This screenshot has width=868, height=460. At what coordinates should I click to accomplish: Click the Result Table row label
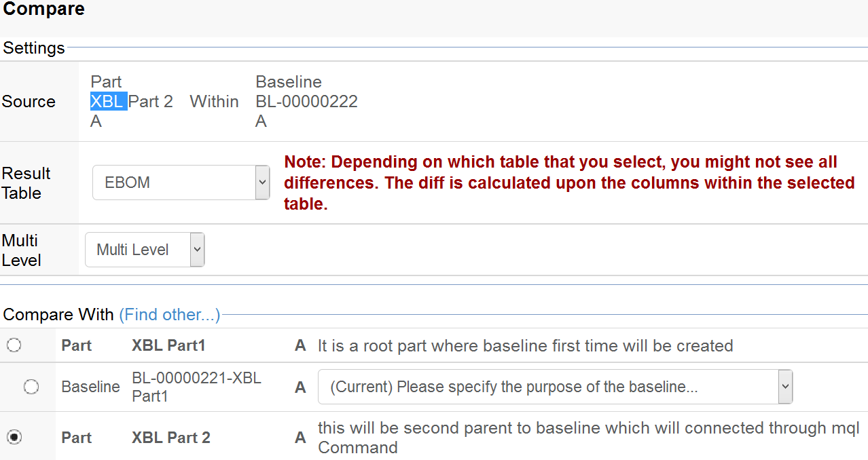click(26, 183)
